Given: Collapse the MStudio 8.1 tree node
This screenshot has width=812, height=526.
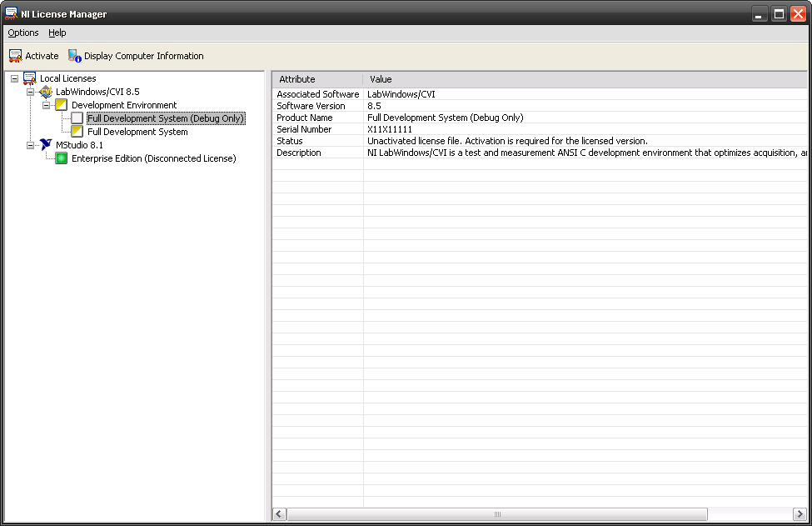Looking at the screenshot, I should 31,145.
